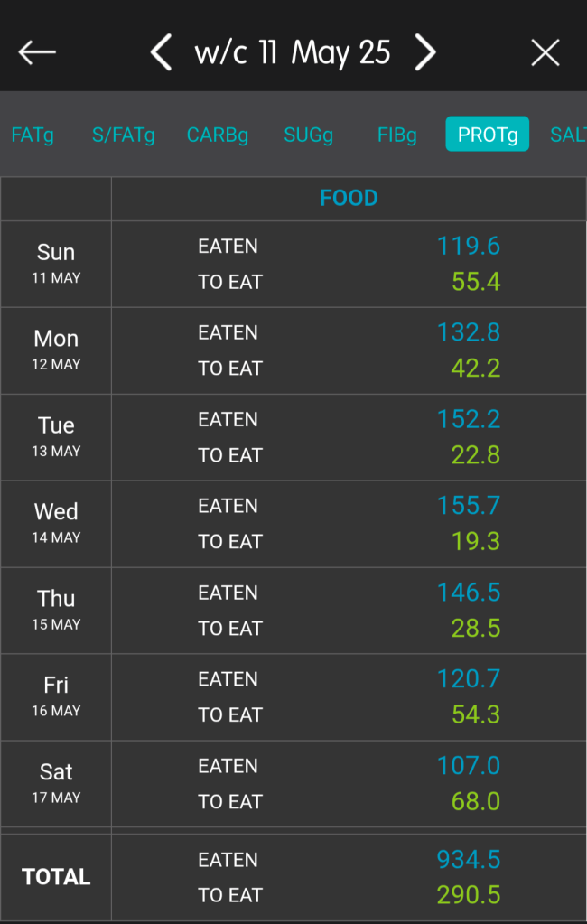
Task: Select the Mon 12 May day cell
Action: (x=56, y=350)
